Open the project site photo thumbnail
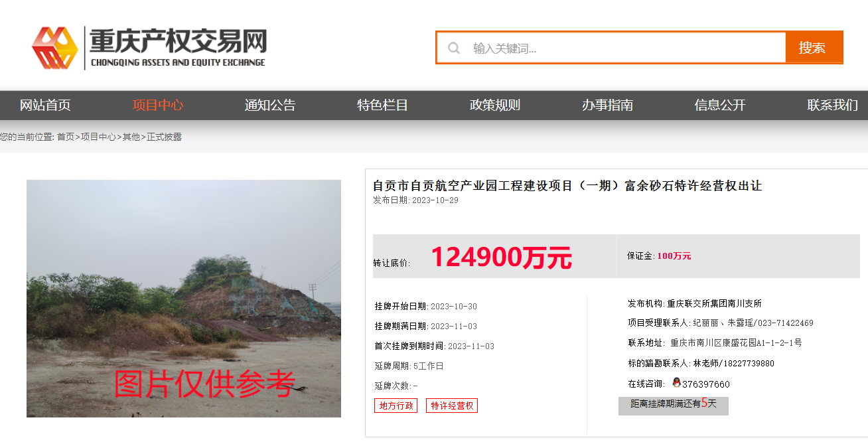The width and height of the screenshot is (868, 446). point(184,299)
